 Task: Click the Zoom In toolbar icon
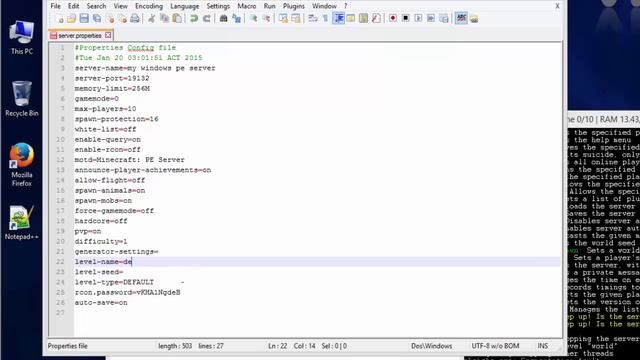point(253,18)
